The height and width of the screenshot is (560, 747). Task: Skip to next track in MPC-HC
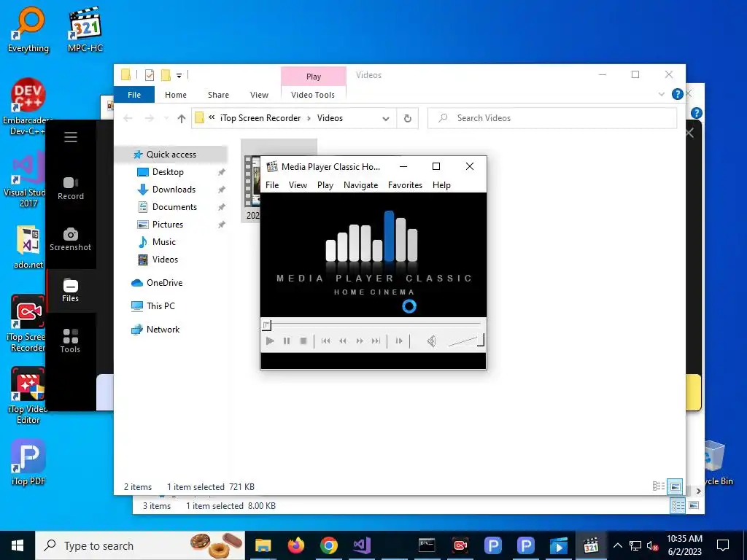pyautogui.click(x=376, y=341)
